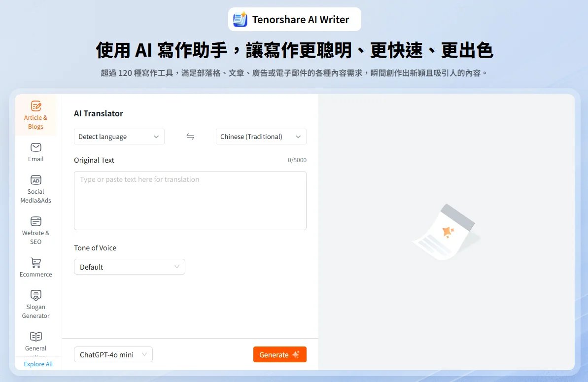Click the Original Text label
This screenshot has height=382, width=588.
point(94,160)
